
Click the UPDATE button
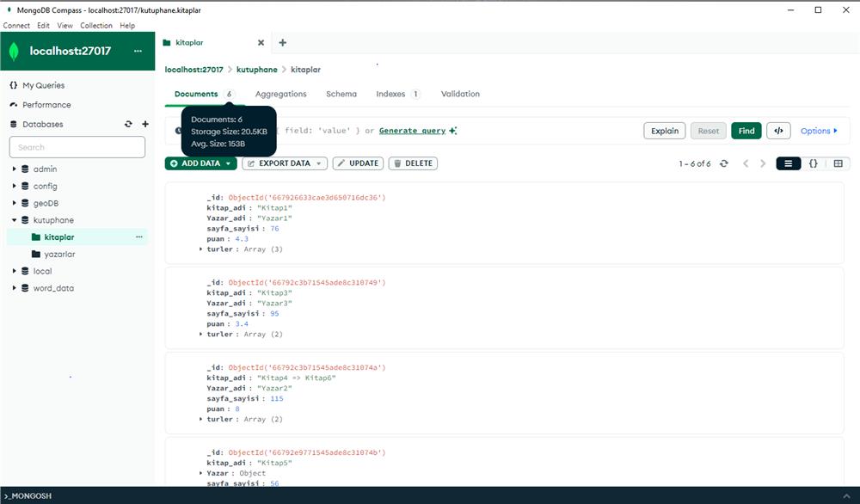[358, 163]
